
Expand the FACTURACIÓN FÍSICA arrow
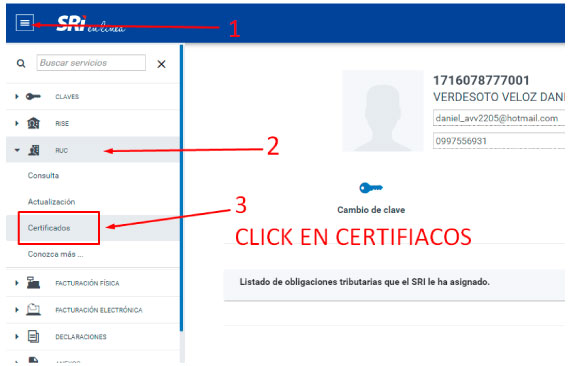pyautogui.click(x=16, y=283)
